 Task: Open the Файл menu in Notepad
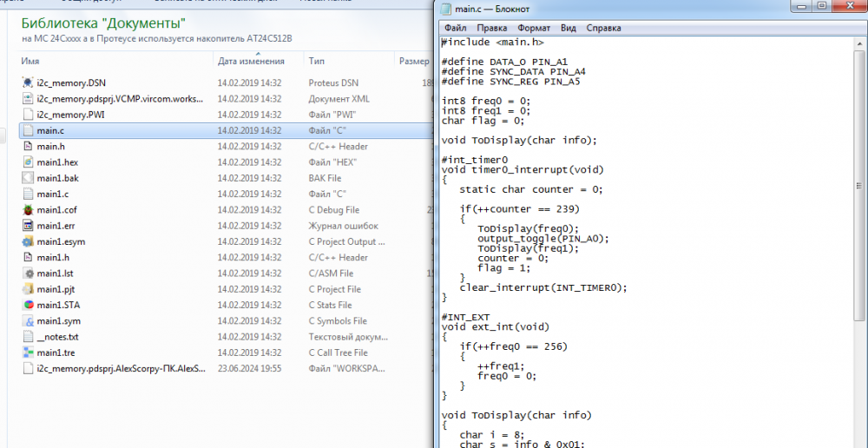pos(455,28)
